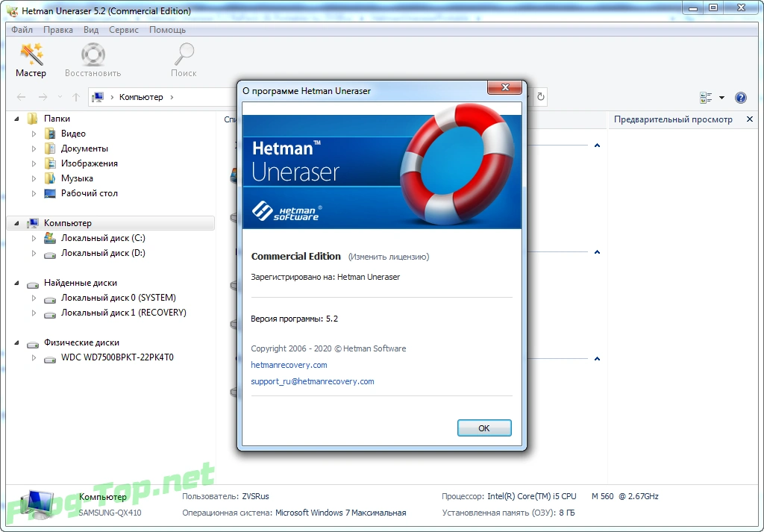Select the Документы folder icon
764x532 pixels.
tap(50, 148)
